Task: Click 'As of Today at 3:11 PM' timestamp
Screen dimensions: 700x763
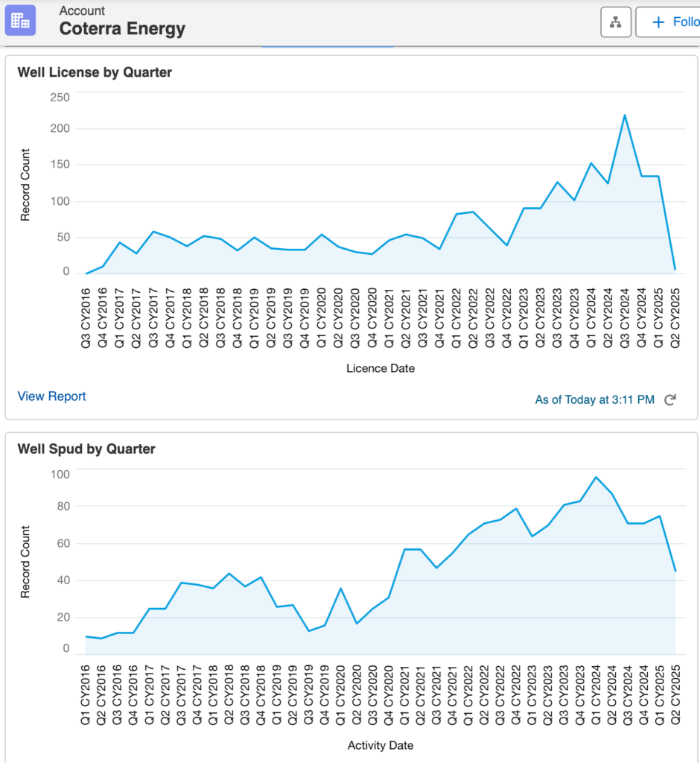Action: tap(594, 399)
